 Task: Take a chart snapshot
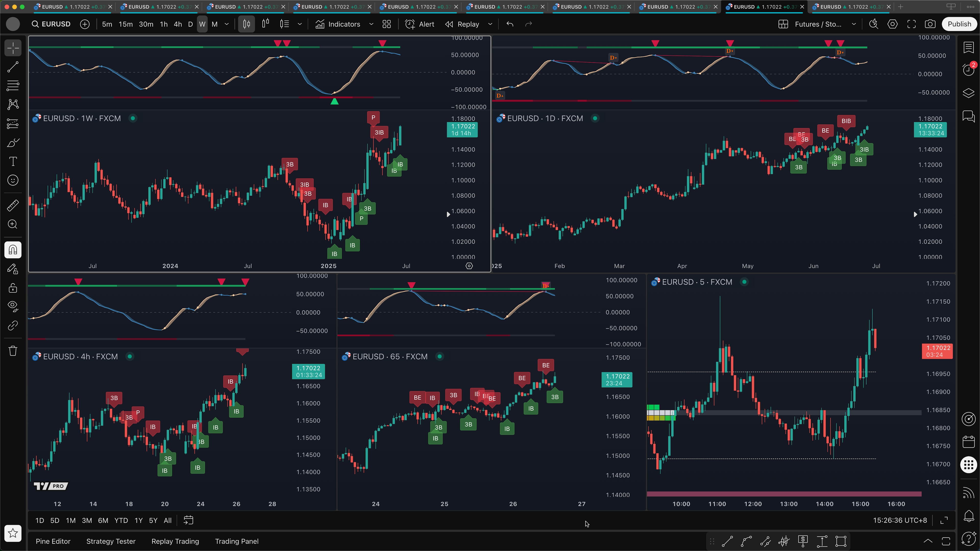[930, 24]
